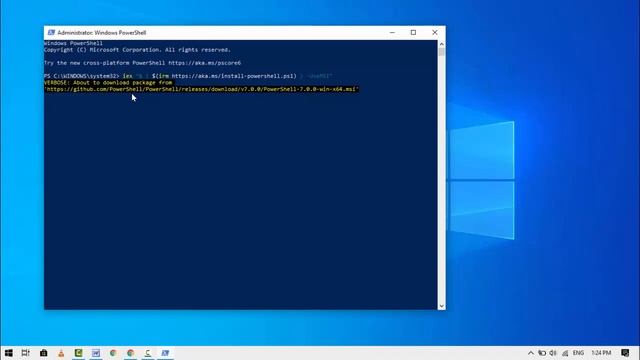640x360 pixels.
Task: Maximize the PowerShell window
Action: click(413, 33)
